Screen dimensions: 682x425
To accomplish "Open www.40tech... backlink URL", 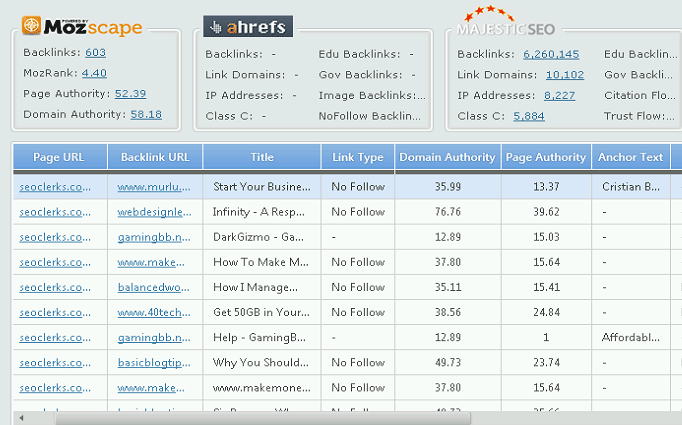I will [x=154, y=312].
